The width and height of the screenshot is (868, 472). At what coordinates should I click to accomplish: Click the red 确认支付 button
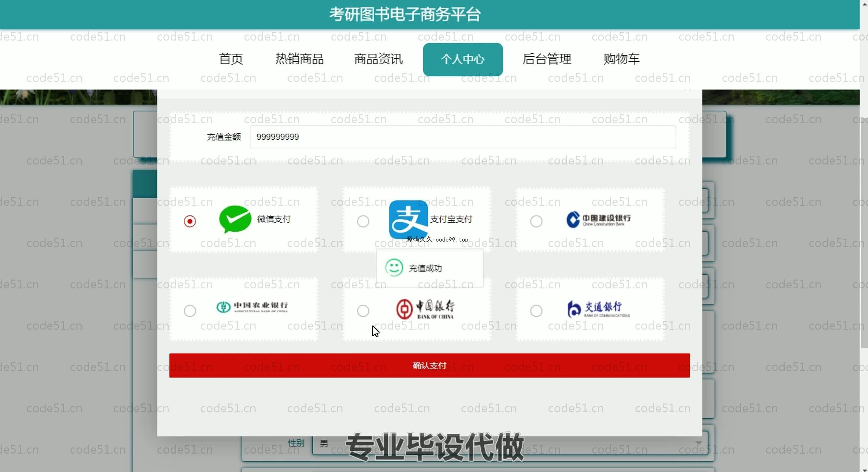click(x=429, y=365)
